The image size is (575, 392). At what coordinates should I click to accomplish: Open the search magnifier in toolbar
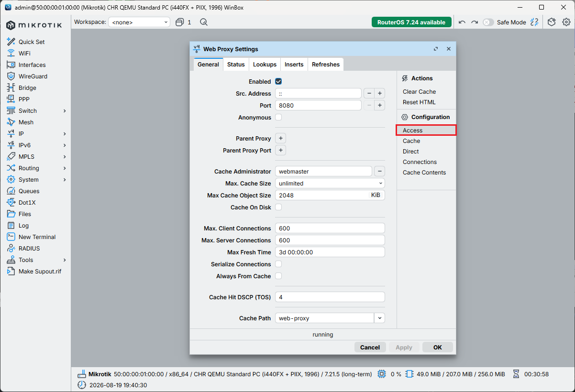pyautogui.click(x=204, y=22)
